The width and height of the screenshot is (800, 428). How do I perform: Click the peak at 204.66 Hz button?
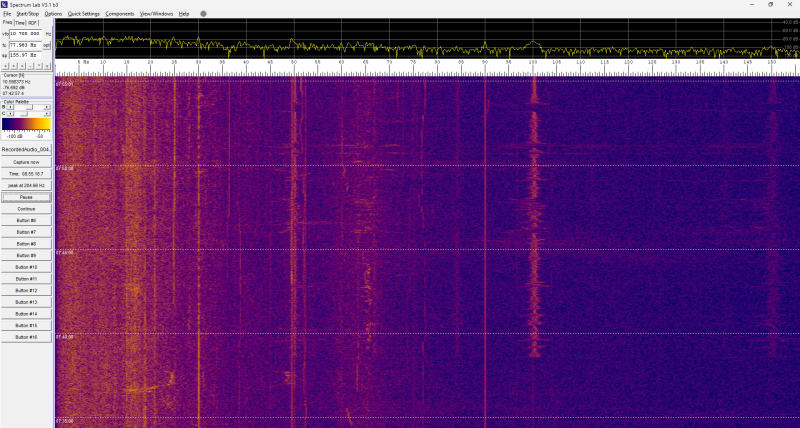pos(26,186)
